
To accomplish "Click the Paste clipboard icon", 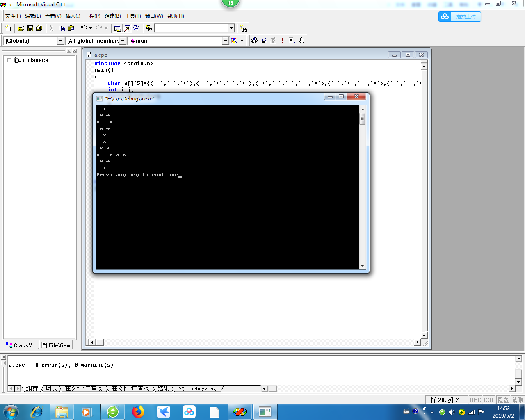I will tap(71, 28).
